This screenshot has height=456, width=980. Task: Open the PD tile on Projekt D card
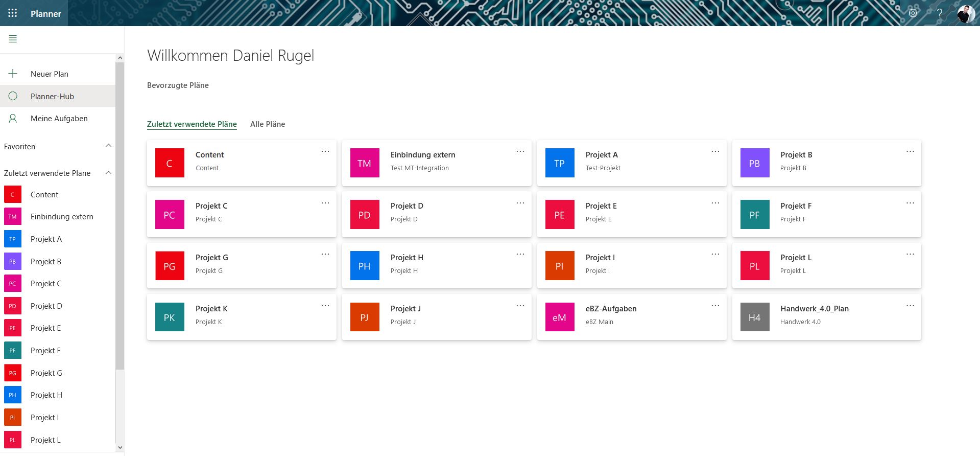[x=365, y=215]
